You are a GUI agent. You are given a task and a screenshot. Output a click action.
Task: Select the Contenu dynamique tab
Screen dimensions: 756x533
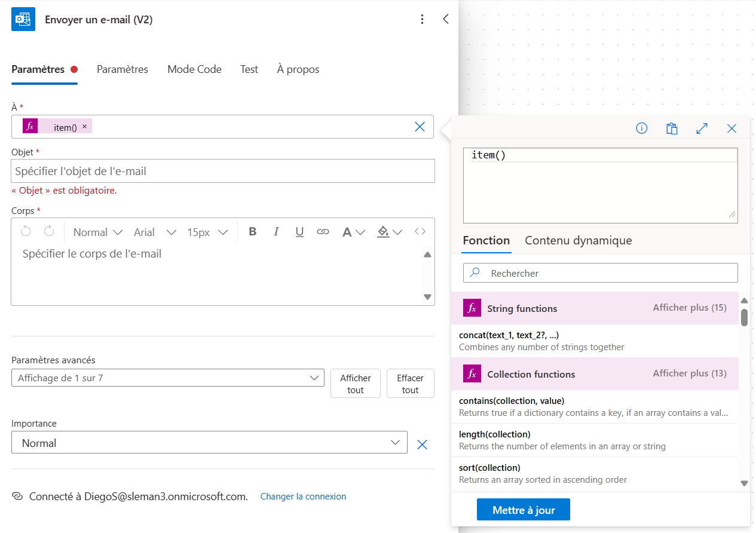click(x=578, y=240)
